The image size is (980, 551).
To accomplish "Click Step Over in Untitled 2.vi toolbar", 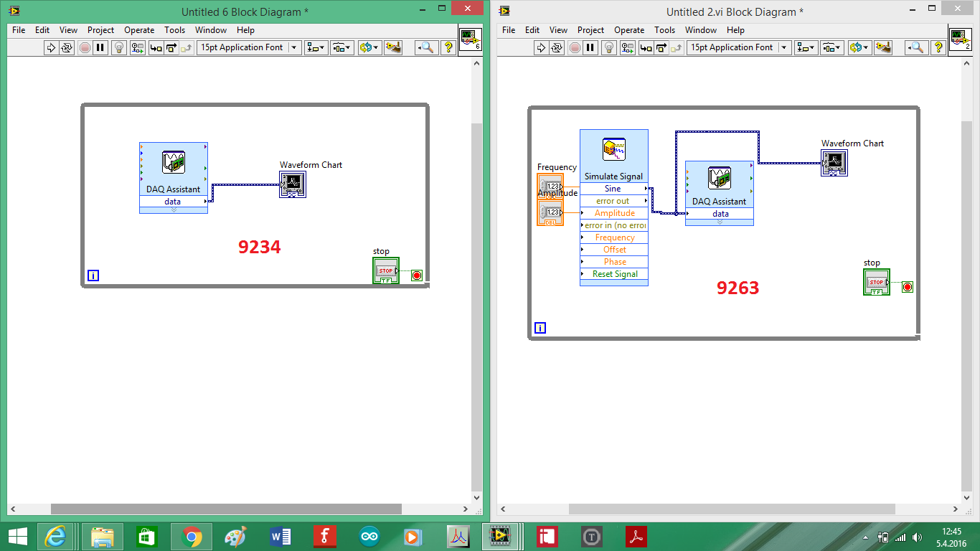I will [x=661, y=47].
